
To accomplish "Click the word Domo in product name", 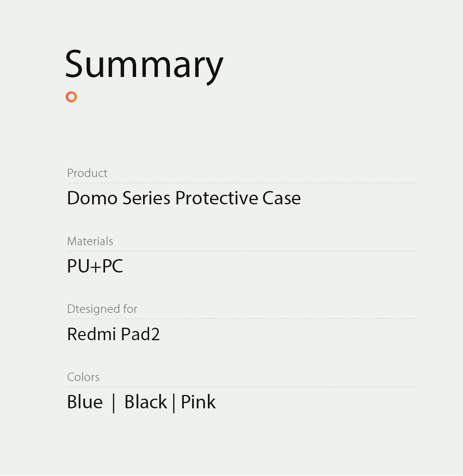I will click(x=92, y=198).
